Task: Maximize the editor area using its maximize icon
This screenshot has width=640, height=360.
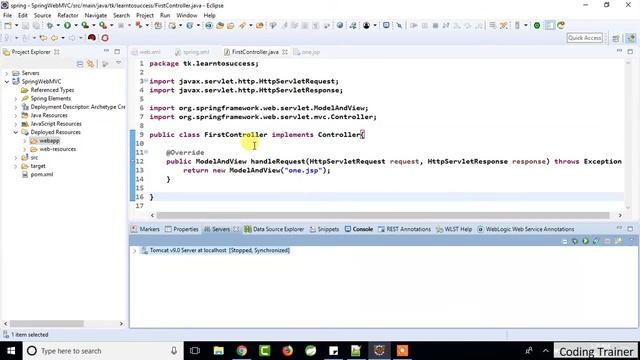Action: tap(630, 51)
